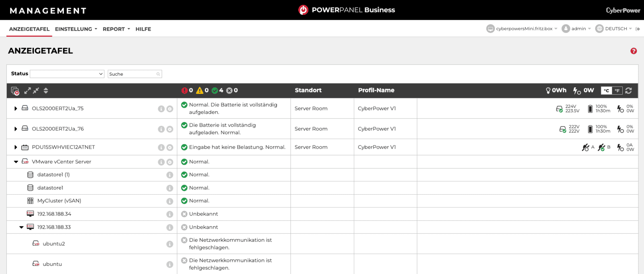The width and height of the screenshot is (644, 274).
Task: Open the cyberpowersMini.fritz.box host dropdown
Action: (522, 29)
